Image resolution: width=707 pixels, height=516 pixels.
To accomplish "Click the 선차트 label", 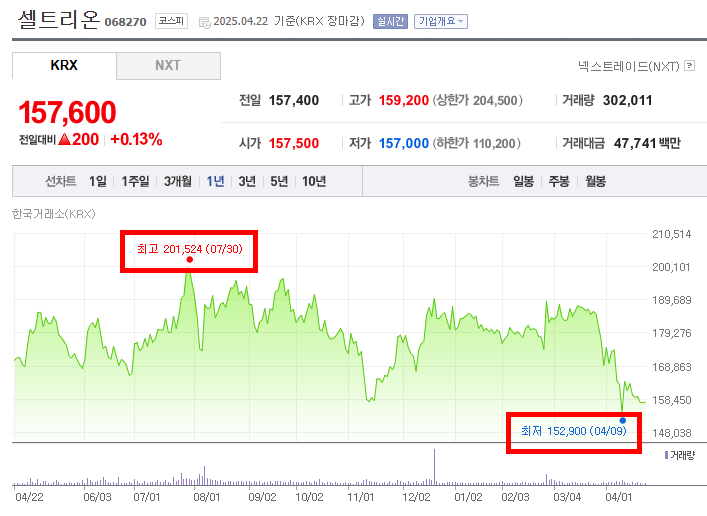I will (60, 181).
